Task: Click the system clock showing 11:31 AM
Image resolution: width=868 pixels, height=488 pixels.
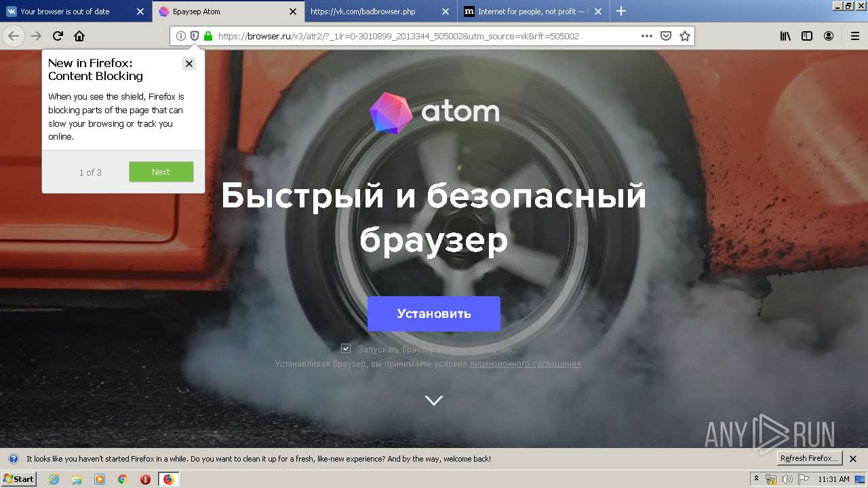Action: coord(833,479)
